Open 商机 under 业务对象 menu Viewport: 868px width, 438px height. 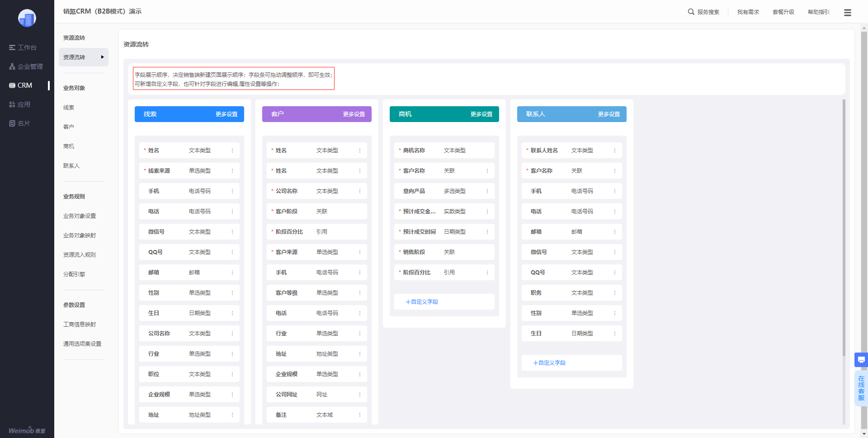point(69,146)
